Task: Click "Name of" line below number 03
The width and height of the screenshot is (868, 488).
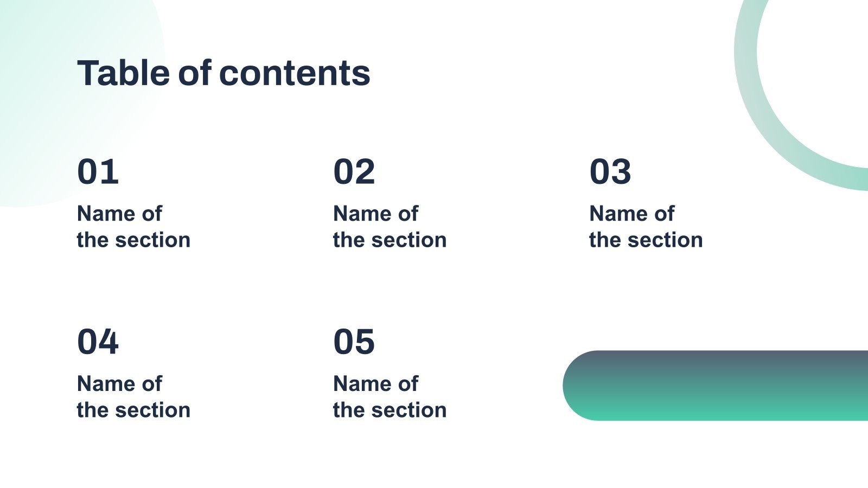Action: [x=631, y=214]
